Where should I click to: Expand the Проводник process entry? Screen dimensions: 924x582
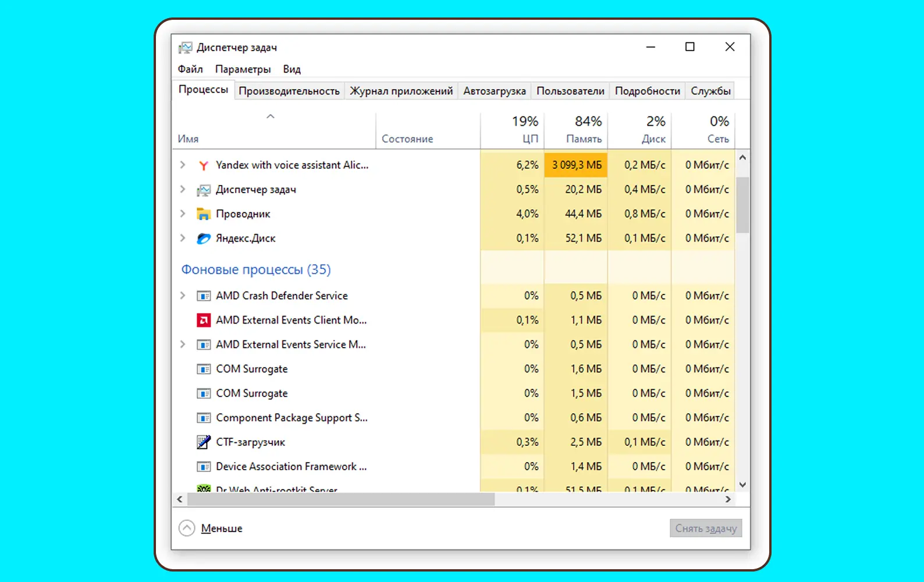coord(183,214)
